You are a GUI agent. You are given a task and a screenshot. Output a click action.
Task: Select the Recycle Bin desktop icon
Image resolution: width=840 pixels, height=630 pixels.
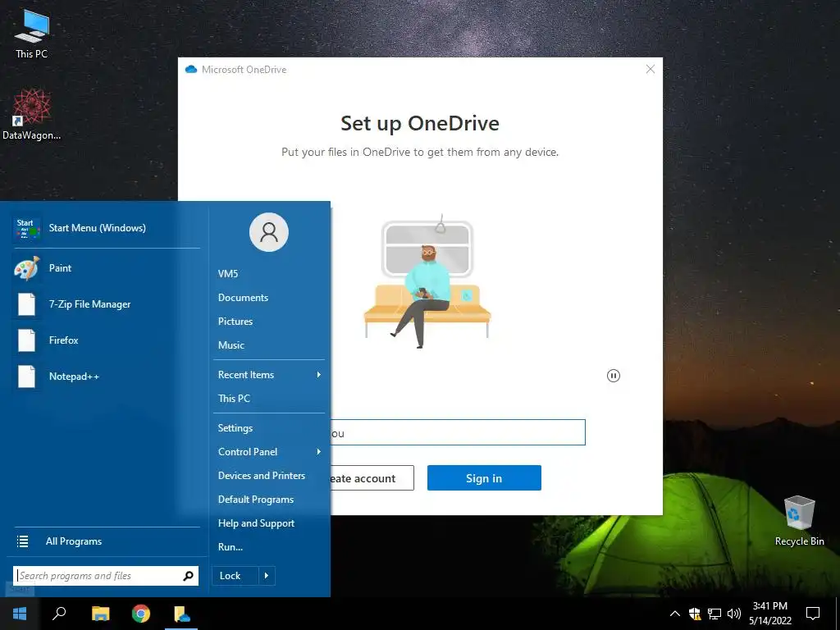799,521
